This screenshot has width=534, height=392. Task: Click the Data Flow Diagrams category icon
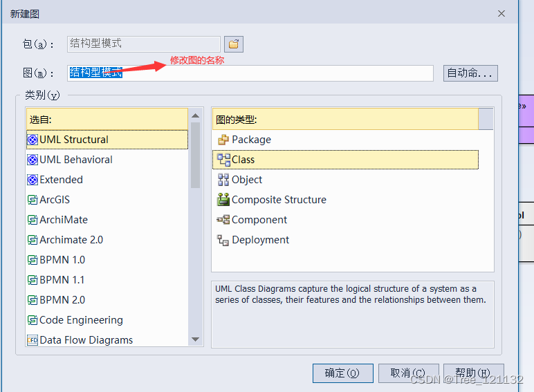click(33, 340)
